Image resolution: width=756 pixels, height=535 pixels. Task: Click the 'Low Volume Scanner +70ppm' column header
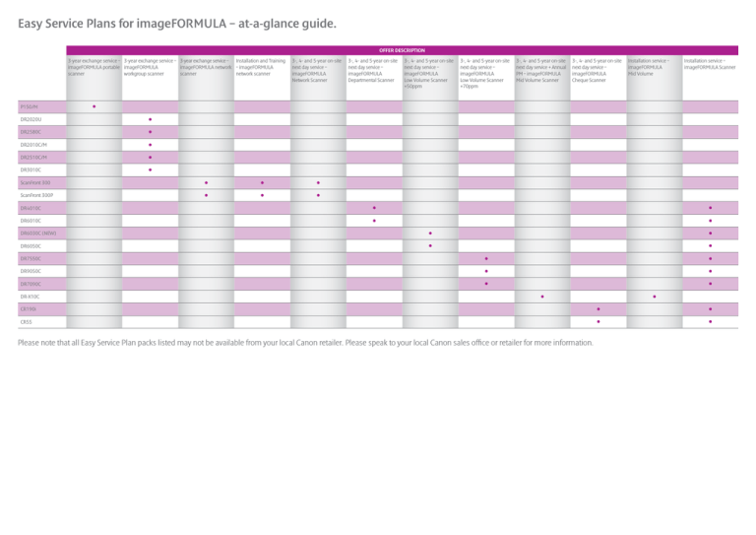click(x=485, y=74)
